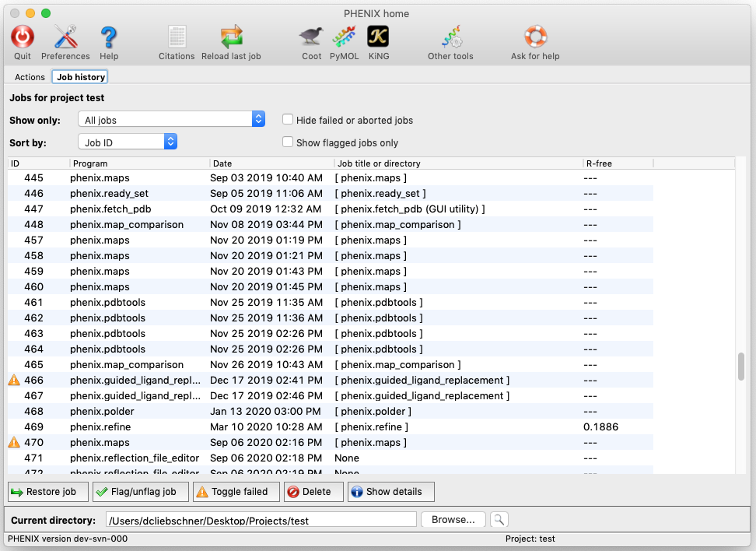Check Show flagged jobs only
Image resolution: width=756 pixels, height=551 pixels.
[x=288, y=142]
